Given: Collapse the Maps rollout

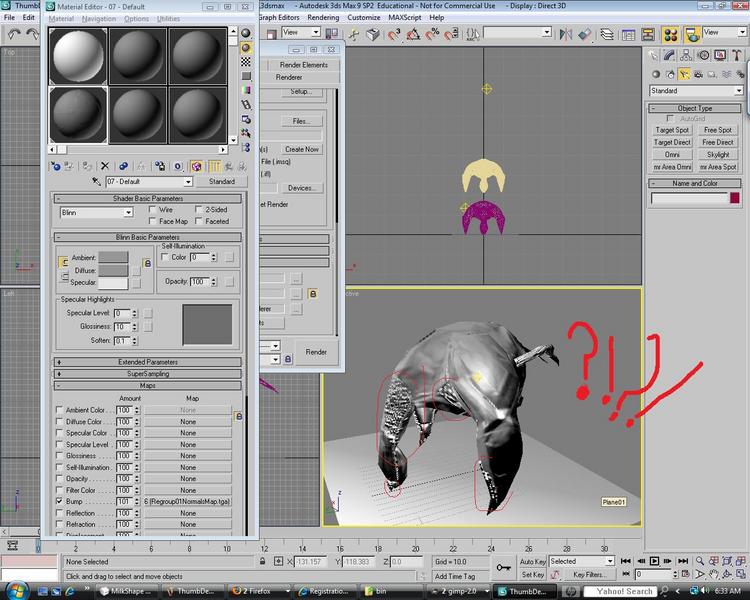Looking at the screenshot, I should click(x=148, y=385).
